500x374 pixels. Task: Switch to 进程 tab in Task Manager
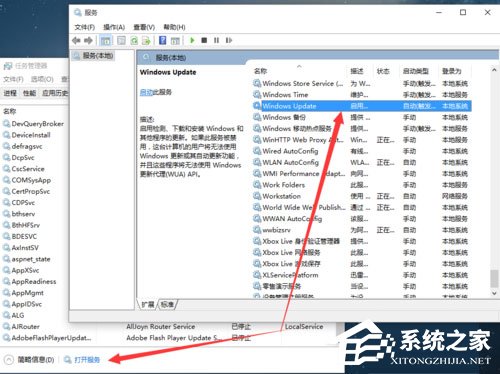tap(10, 93)
